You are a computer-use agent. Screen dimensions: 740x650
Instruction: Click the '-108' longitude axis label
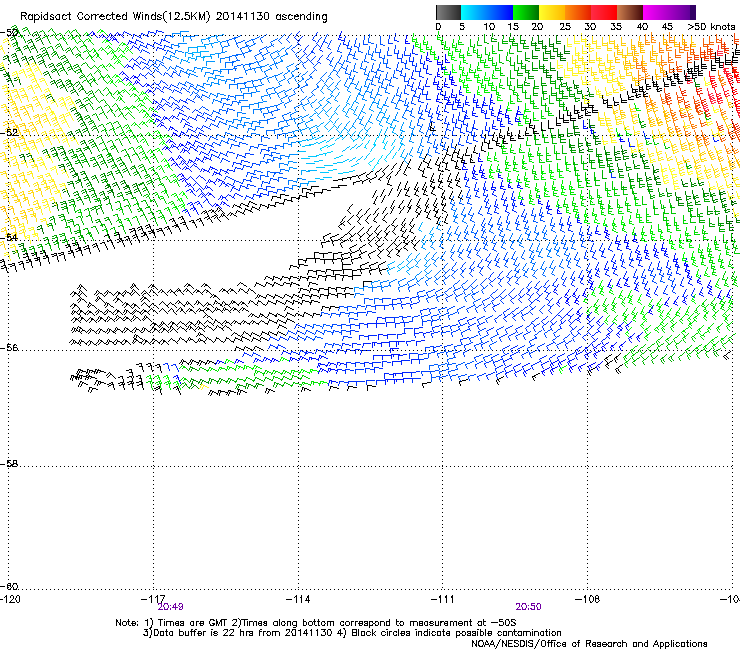[587, 599]
